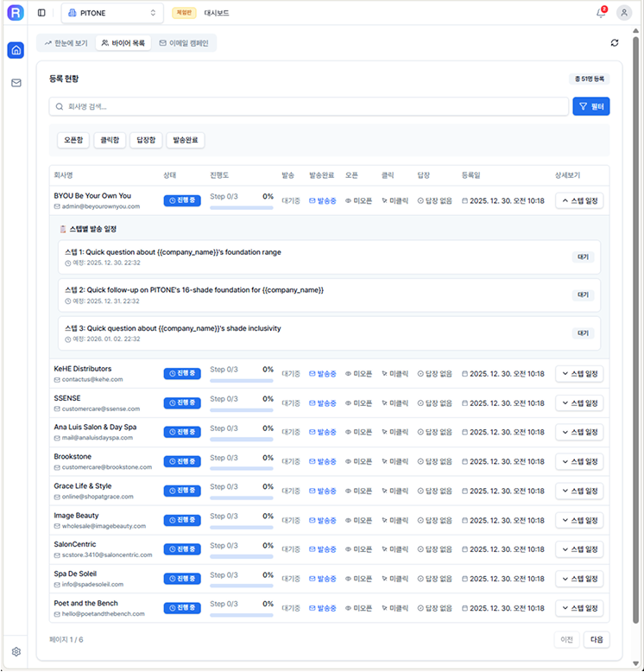Click customercare@ssense.com email
The width and height of the screenshot is (644, 672).
click(x=101, y=409)
